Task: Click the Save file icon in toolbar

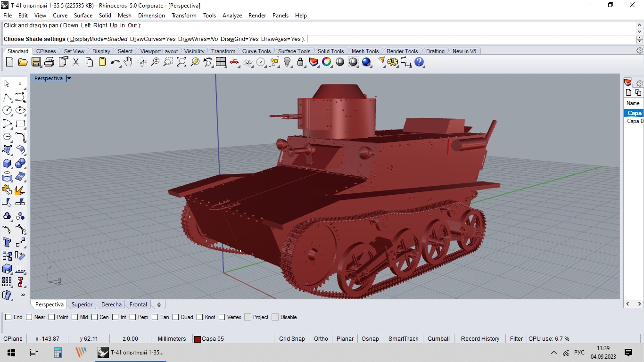Action: 36,62
